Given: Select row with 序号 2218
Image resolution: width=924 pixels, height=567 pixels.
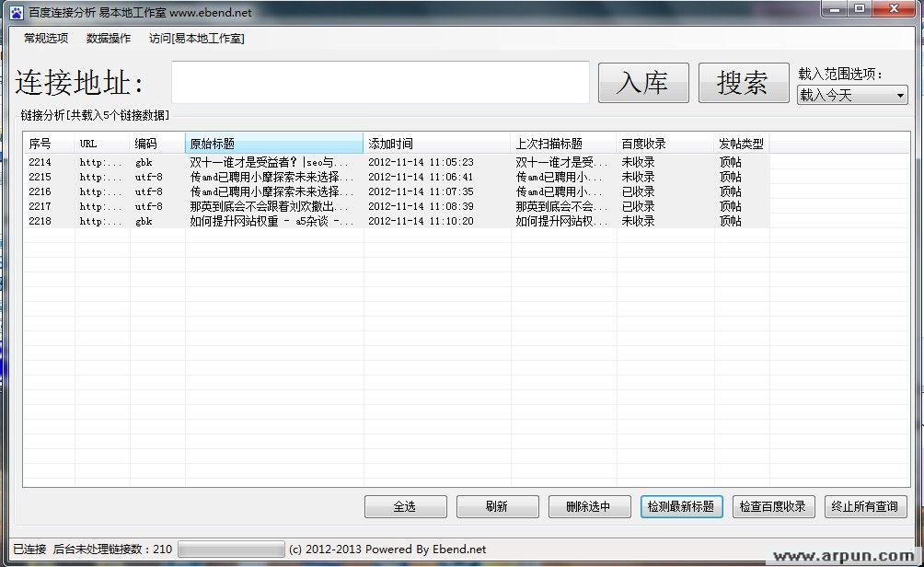Looking at the screenshot, I should point(397,221).
